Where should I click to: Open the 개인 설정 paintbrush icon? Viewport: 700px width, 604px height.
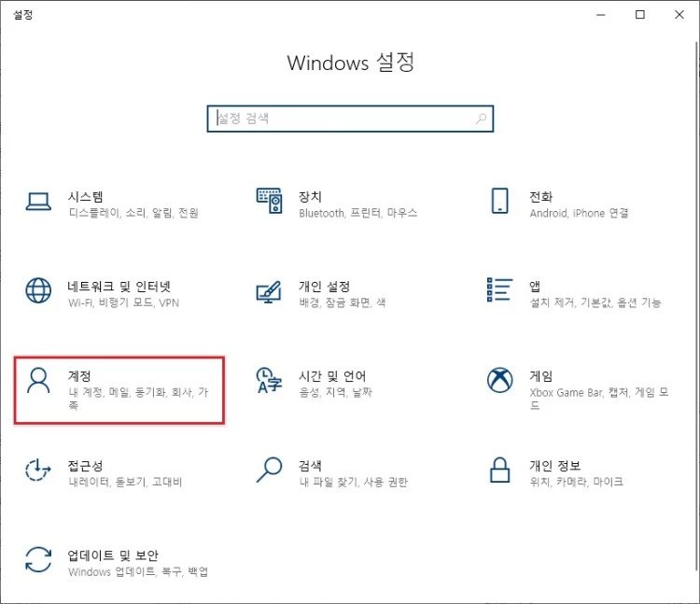[x=269, y=291]
